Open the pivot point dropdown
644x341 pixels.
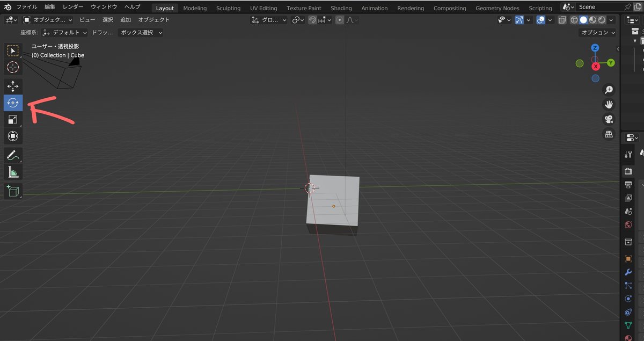tap(298, 20)
